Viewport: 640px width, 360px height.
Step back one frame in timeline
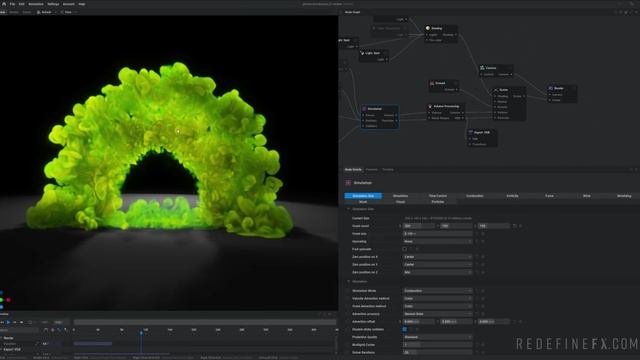[x=2, y=322]
